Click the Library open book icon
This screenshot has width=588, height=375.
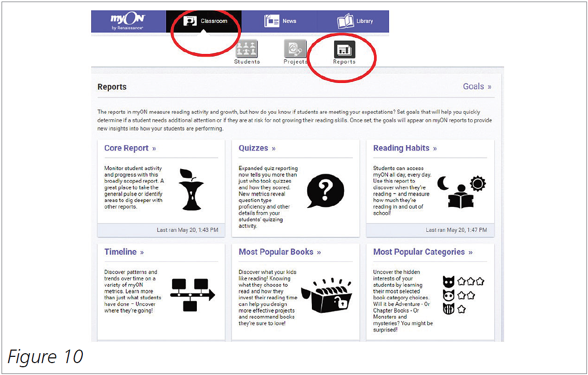[345, 21]
